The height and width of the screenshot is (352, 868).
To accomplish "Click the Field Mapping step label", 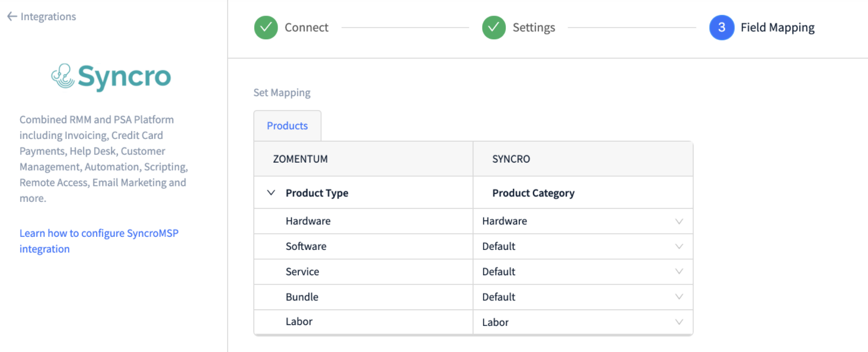I will click(x=777, y=27).
